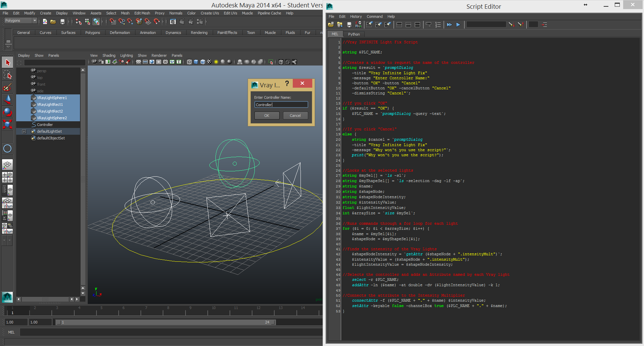Image resolution: width=644 pixels, height=346 pixels.
Task: Switch to four view layout
Action: [7, 177]
